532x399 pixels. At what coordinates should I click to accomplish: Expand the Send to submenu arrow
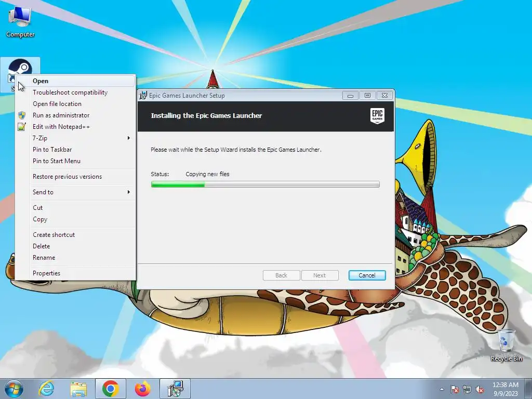click(129, 192)
